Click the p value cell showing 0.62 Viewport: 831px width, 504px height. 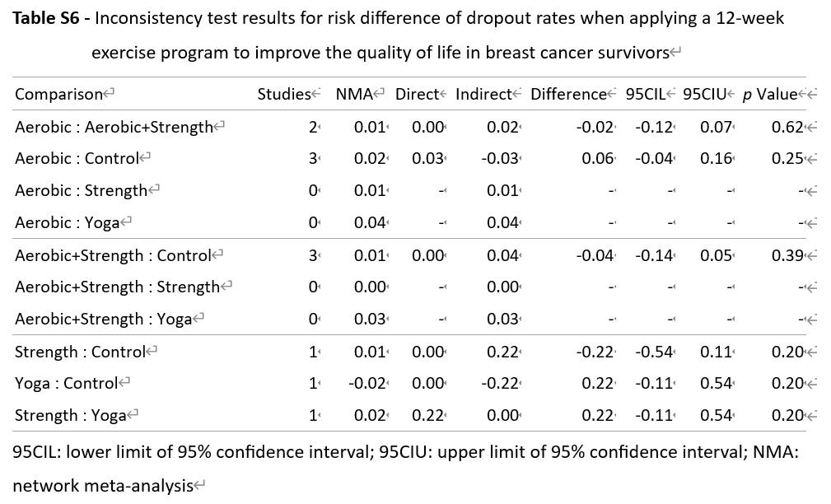(x=787, y=127)
